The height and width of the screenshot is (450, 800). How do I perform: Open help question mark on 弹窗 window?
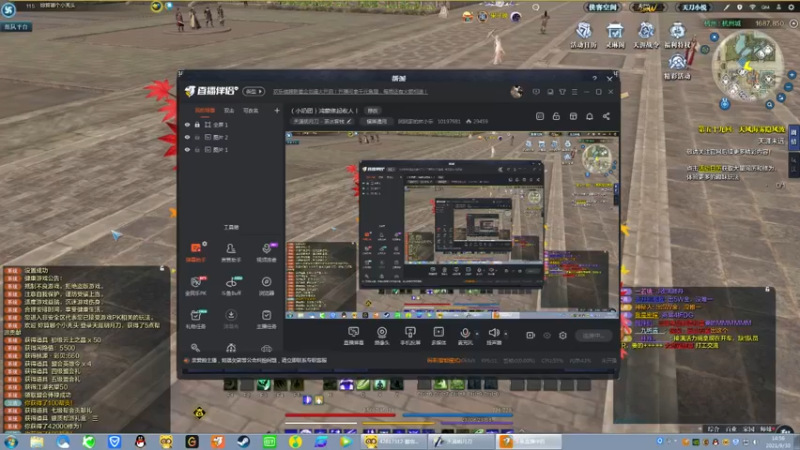coord(594,79)
